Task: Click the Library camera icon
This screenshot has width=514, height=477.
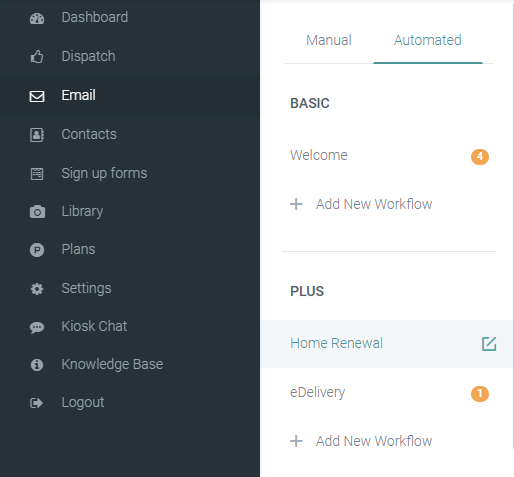Action: pyautogui.click(x=37, y=212)
